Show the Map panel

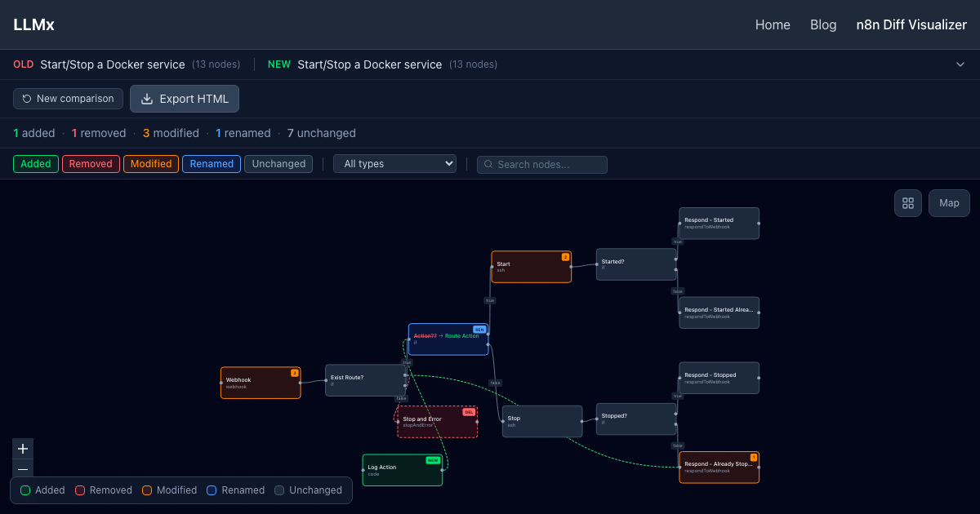949,203
